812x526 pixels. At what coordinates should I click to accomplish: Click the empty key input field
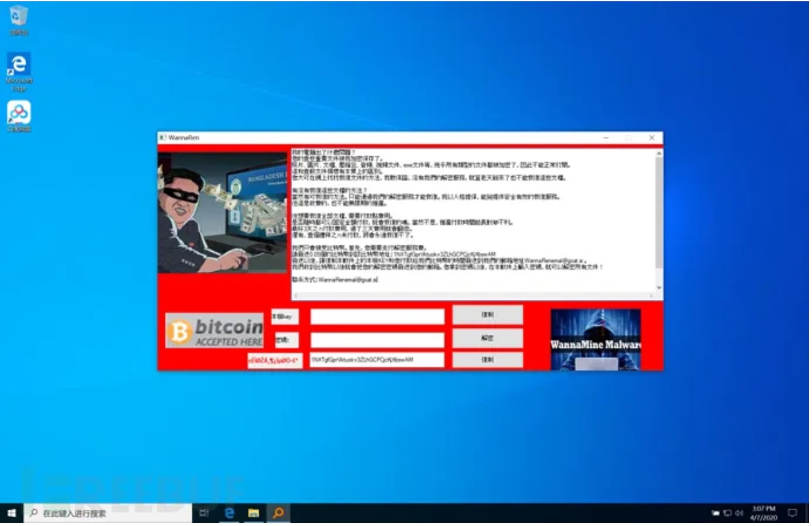[377, 317]
